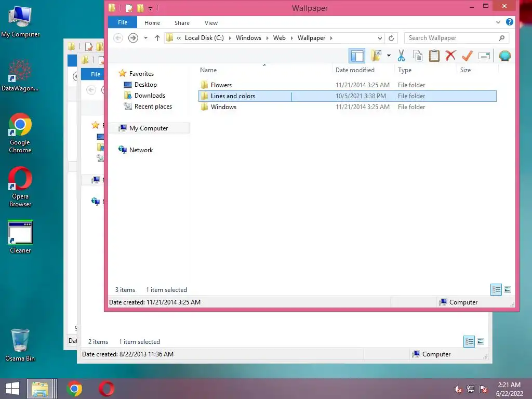The image size is (532, 399).
Task: Click the Cut scissors icon
Action: point(402,56)
